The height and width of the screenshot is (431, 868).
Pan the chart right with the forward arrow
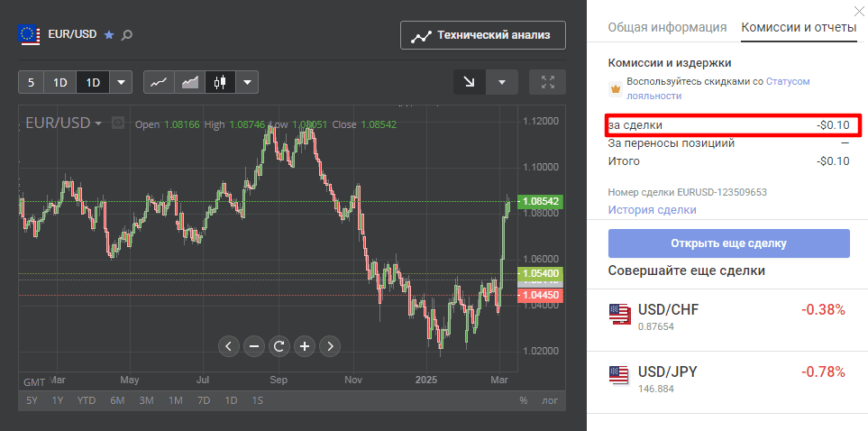pos(330,346)
